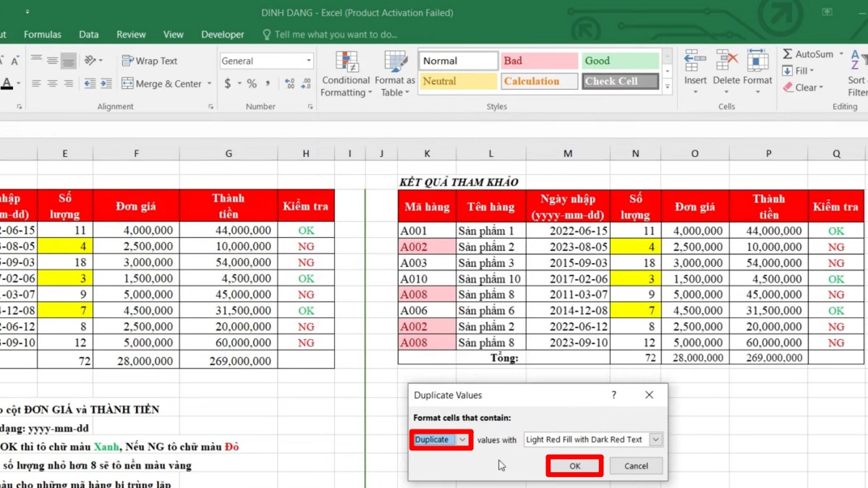Viewport: 868px width, 488px height.
Task: Click Sort & Filter icon
Action: coord(858,59)
